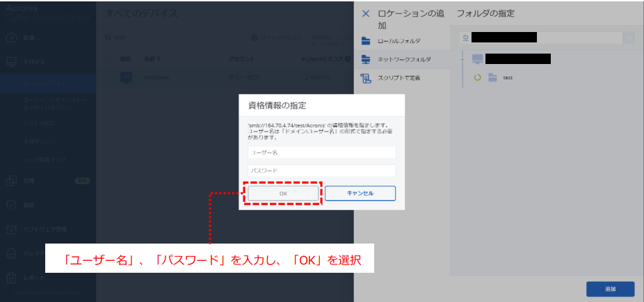This screenshot has height=302, width=644.
Task: Collapse the computer node in the folder tree
Action: click(463, 59)
